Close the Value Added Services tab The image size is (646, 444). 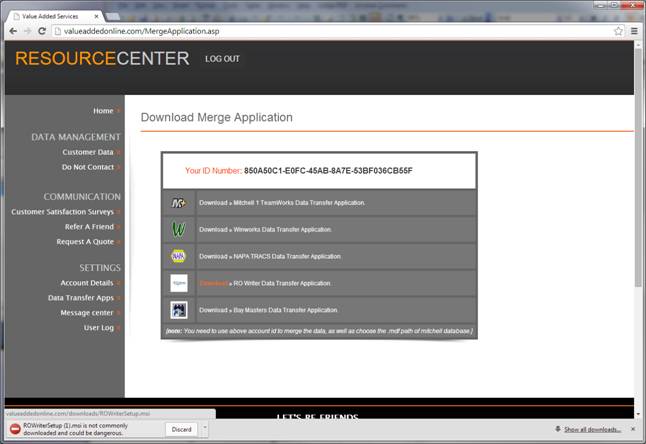pyautogui.click(x=96, y=16)
